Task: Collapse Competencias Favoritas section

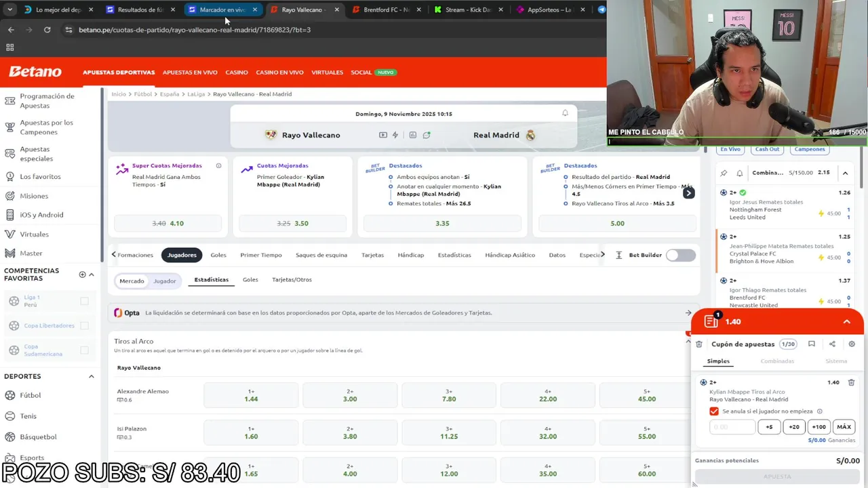Action: click(92, 274)
